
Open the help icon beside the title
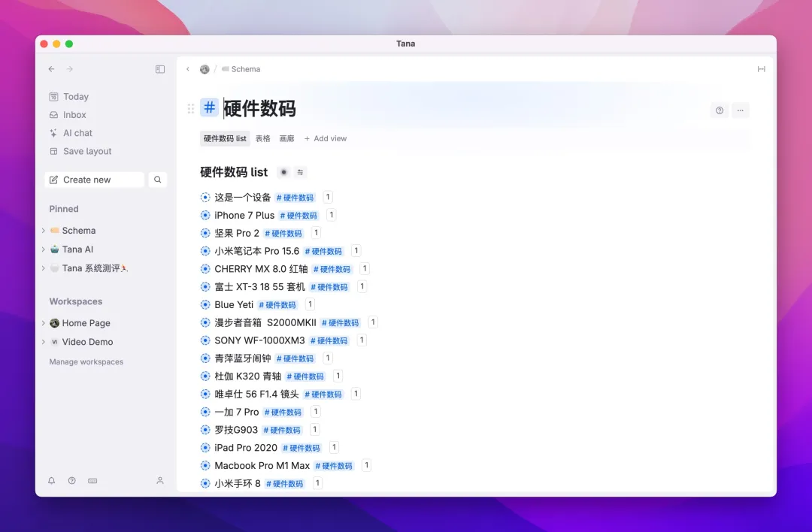click(x=720, y=110)
